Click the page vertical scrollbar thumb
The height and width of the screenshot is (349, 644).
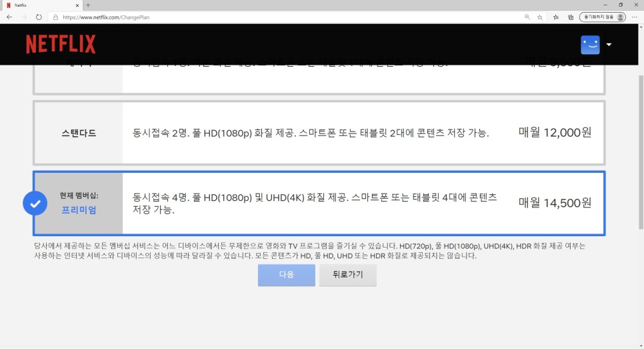tap(641, 152)
